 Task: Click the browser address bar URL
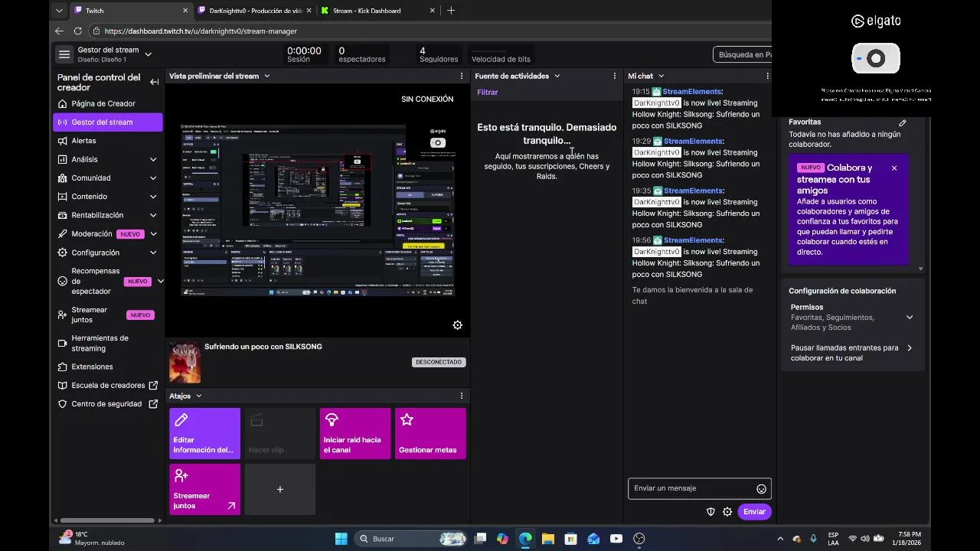click(201, 31)
